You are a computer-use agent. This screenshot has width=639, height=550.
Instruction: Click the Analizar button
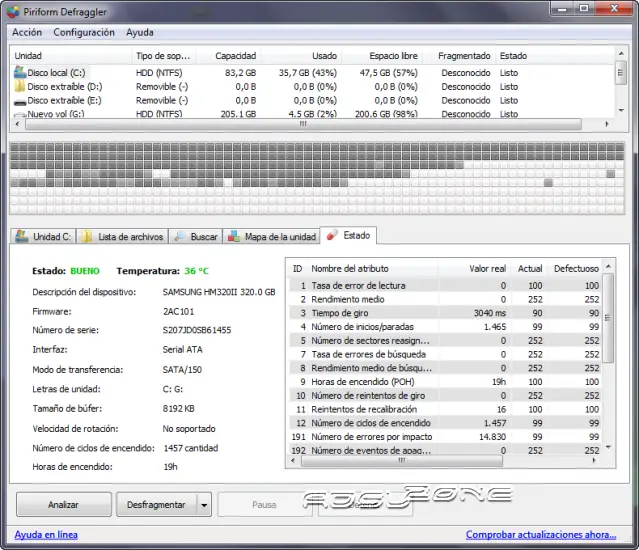64,505
